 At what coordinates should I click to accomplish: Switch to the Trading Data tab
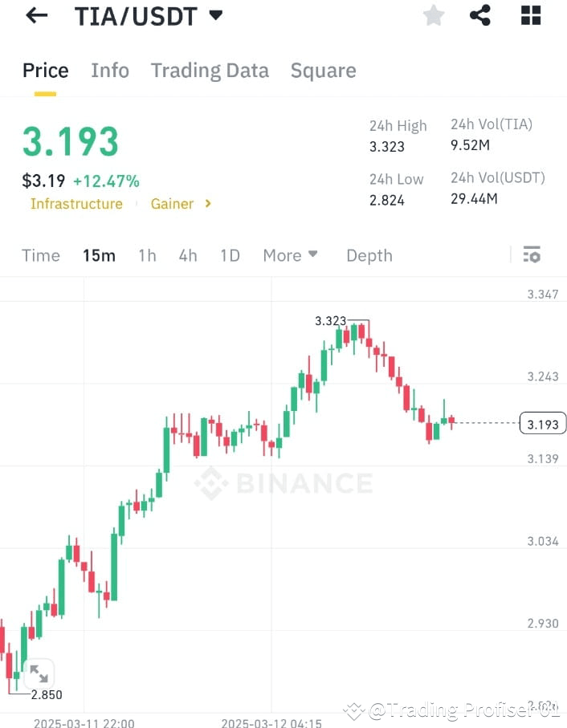click(x=210, y=71)
